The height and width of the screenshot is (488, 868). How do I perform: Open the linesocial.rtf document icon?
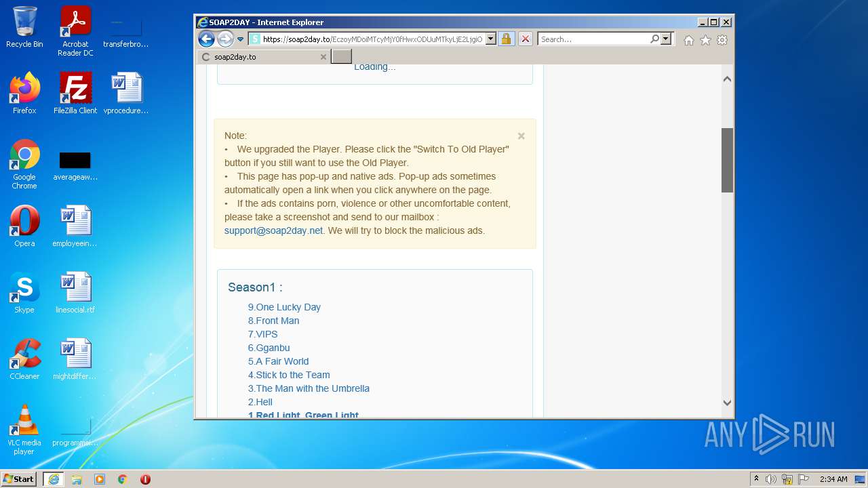[75, 293]
